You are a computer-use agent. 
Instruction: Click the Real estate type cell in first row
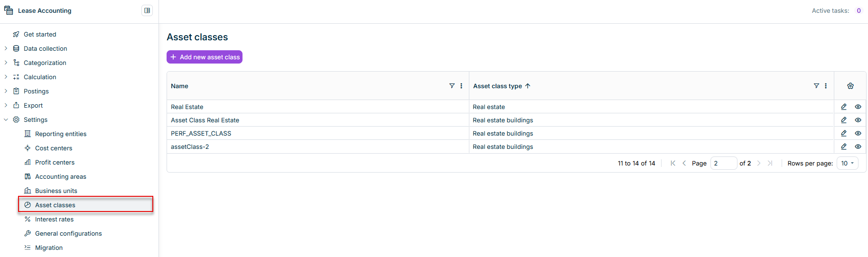click(x=652, y=107)
